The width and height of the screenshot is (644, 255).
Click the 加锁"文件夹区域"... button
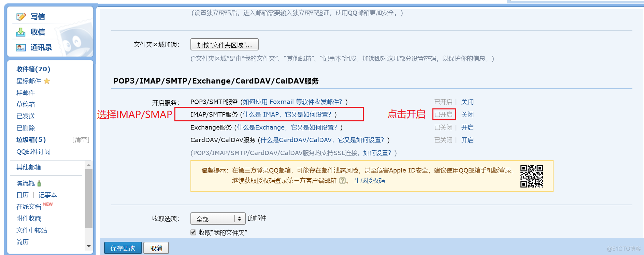(x=224, y=45)
